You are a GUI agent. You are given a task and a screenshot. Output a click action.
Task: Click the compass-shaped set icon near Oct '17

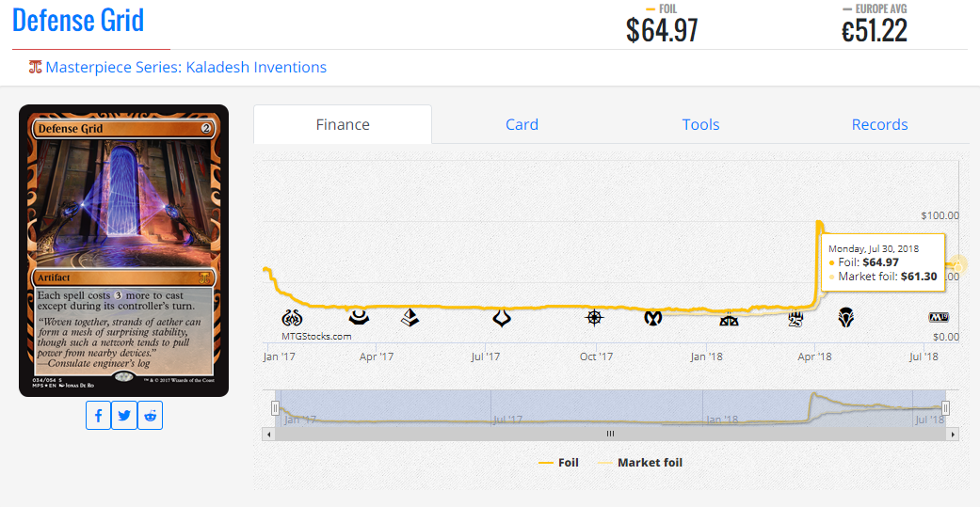tap(594, 318)
